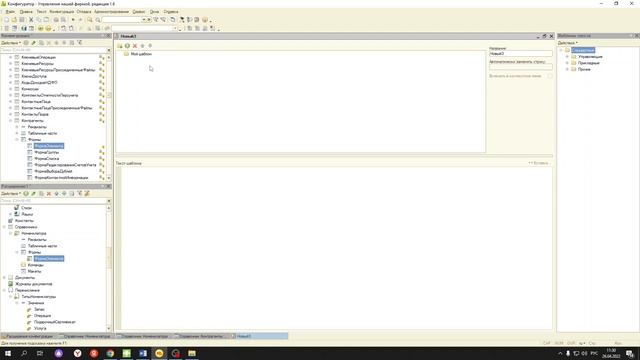
Task: Select КонтактныеЛица in configuration tree
Action: [x=36, y=102]
